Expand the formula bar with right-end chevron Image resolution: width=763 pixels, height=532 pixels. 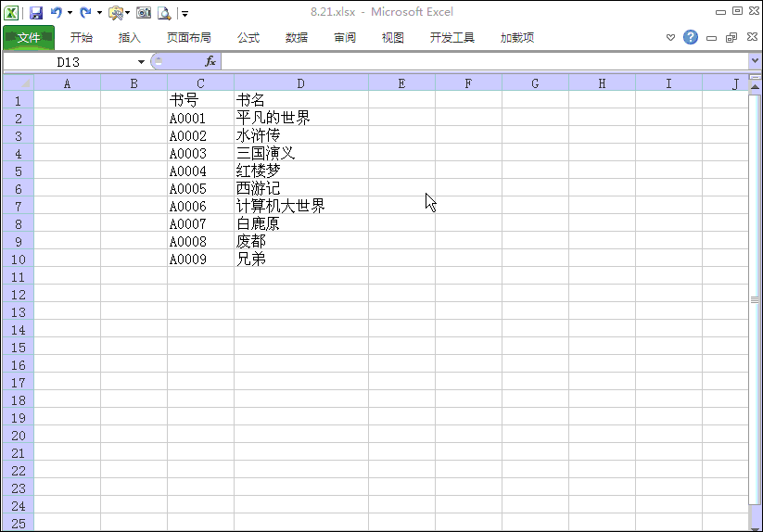pos(755,61)
